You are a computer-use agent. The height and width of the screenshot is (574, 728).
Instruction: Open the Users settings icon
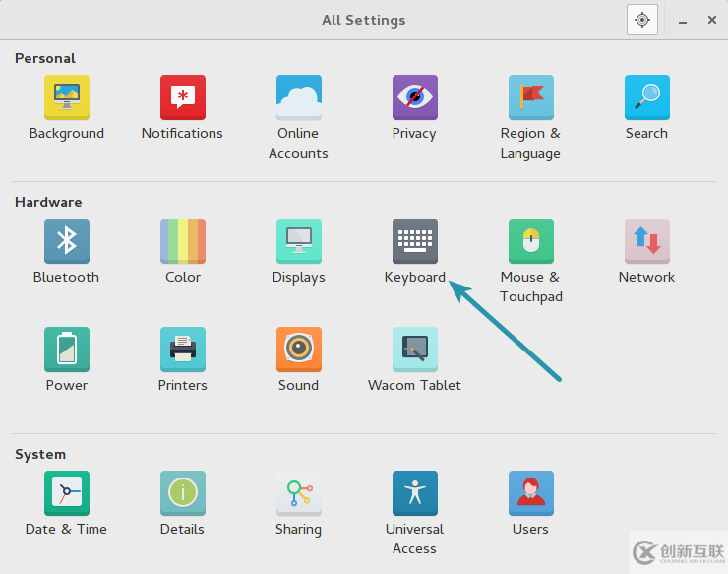[531, 493]
